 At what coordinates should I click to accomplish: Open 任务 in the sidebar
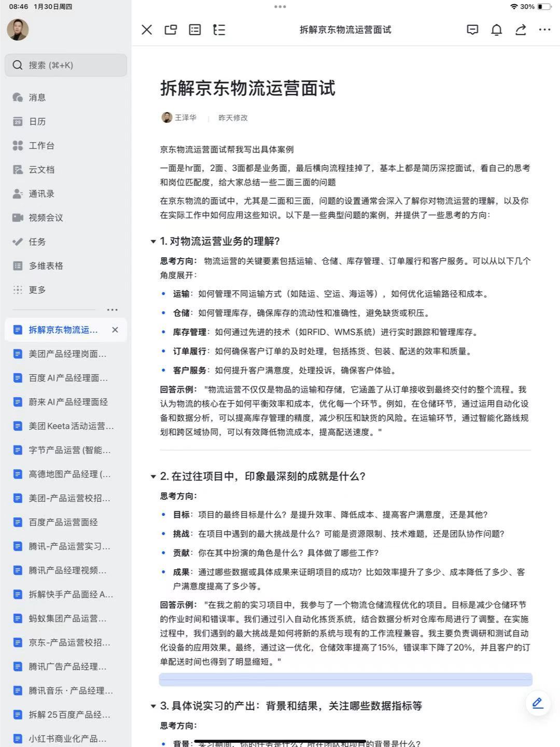tap(66, 242)
